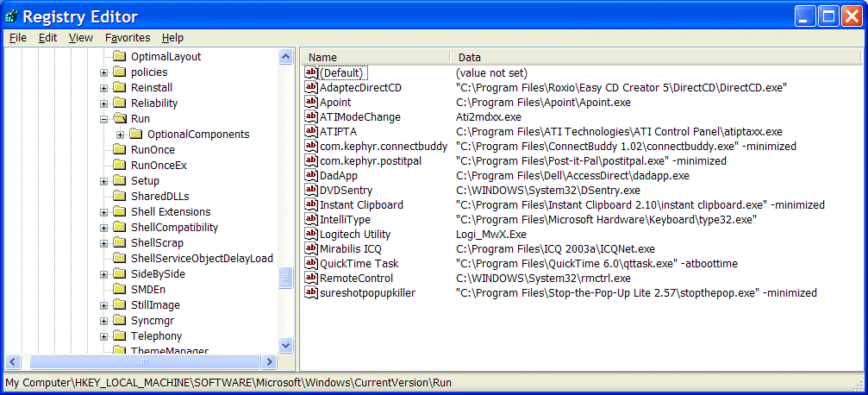
Task: Click the string icon beside DadApp
Action: [x=311, y=175]
